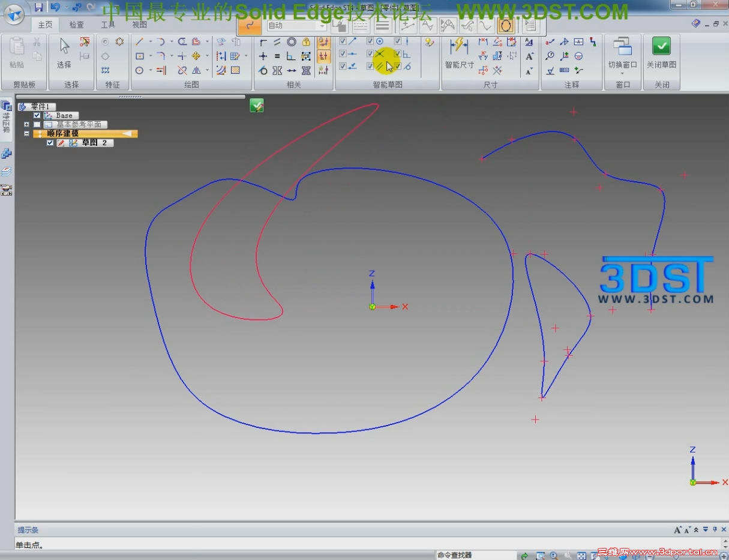
Task: Apply the Symmetric relationship
Action: click(x=277, y=70)
